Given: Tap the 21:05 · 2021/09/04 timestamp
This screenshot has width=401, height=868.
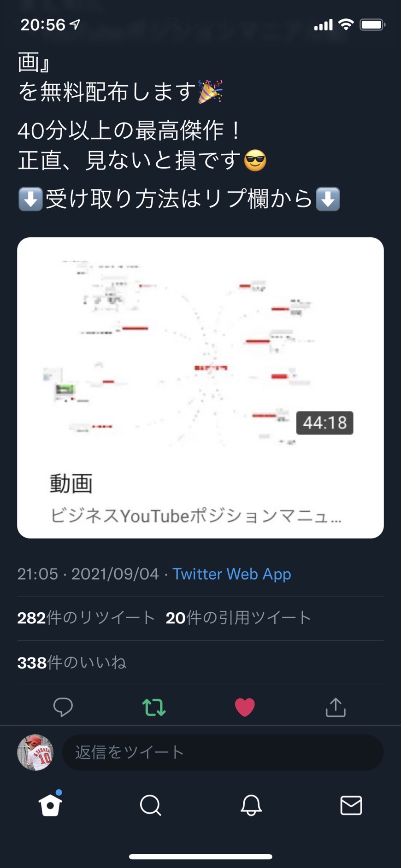Looking at the screenshot, I should tap(88, 574).
